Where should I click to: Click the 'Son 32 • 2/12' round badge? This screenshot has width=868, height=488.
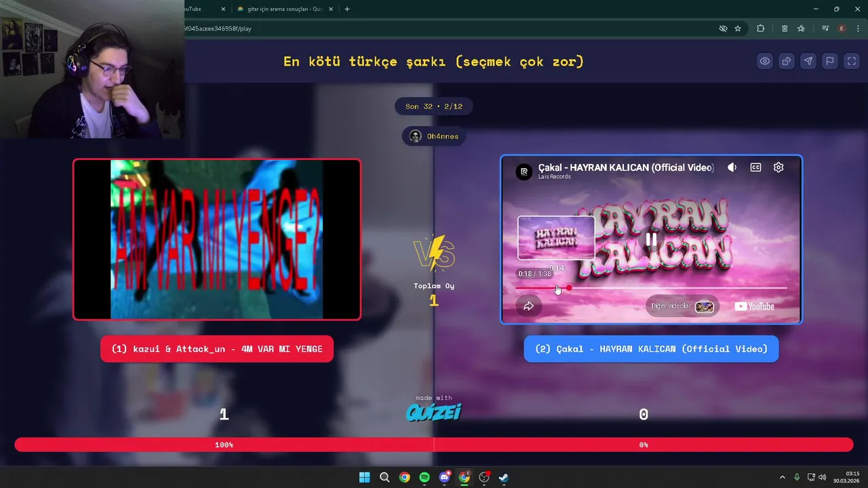coord(434,106)
